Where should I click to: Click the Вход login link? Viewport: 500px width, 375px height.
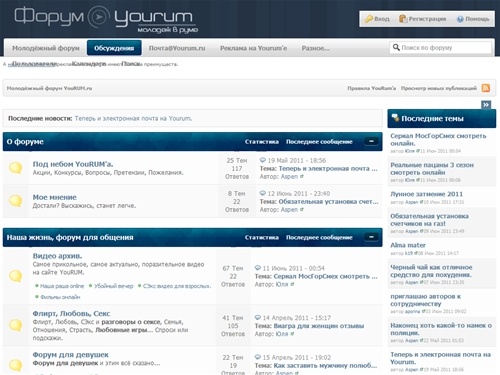pyautogui.click(x=382, y=19)
